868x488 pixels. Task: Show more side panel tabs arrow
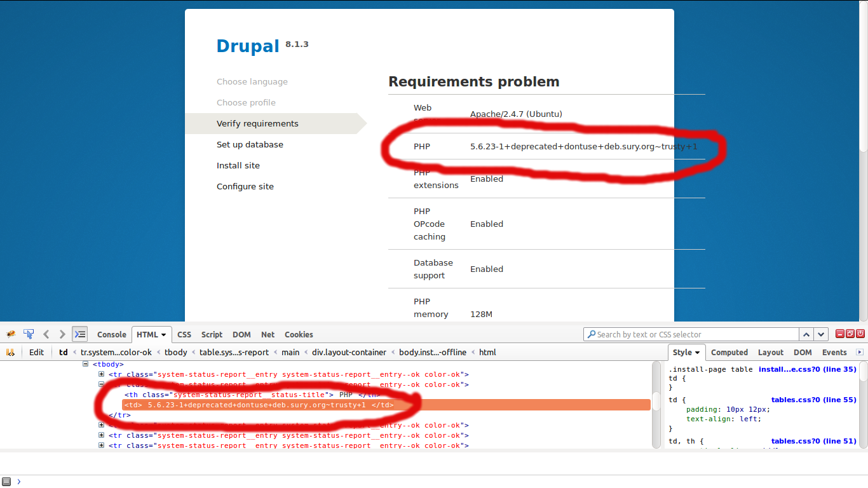tap(860, 352)
